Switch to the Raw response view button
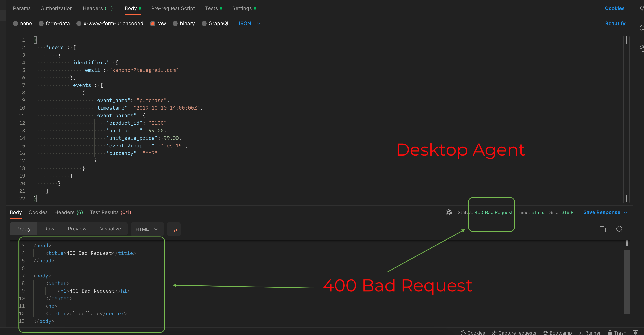644x335 pixels. coord(49,229)
